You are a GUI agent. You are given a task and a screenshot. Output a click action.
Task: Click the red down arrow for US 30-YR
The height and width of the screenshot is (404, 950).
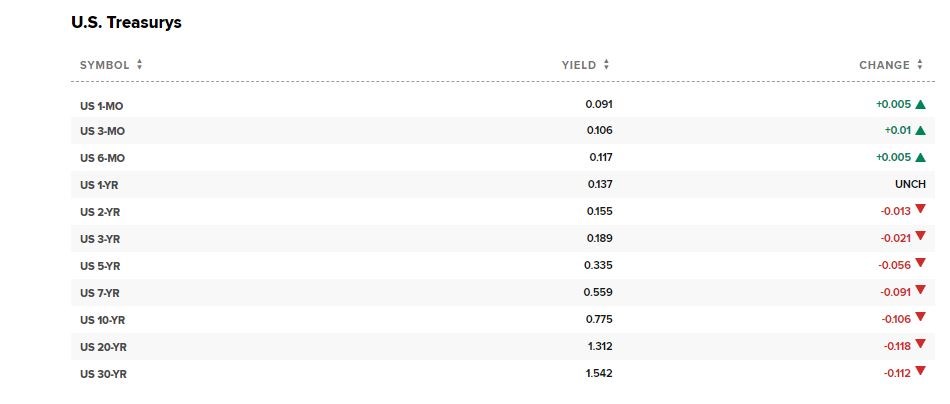coord(920,373)
